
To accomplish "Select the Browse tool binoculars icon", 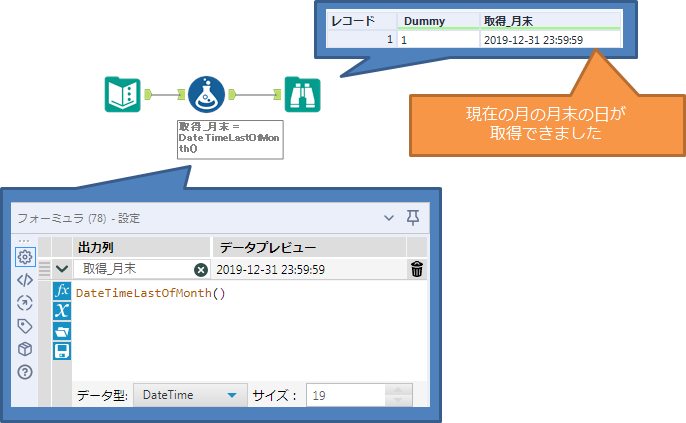I will pyautogui.click(x=303, y=94).
